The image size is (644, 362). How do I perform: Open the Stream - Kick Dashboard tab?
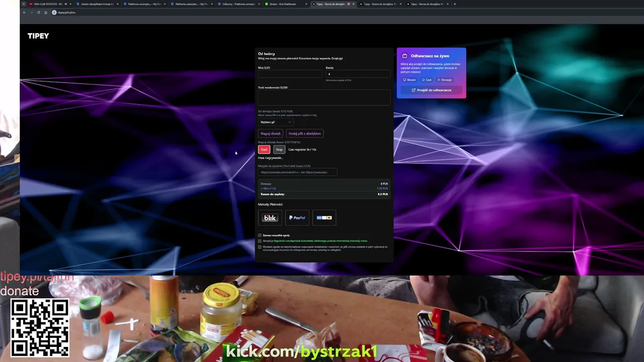point(286,4)
